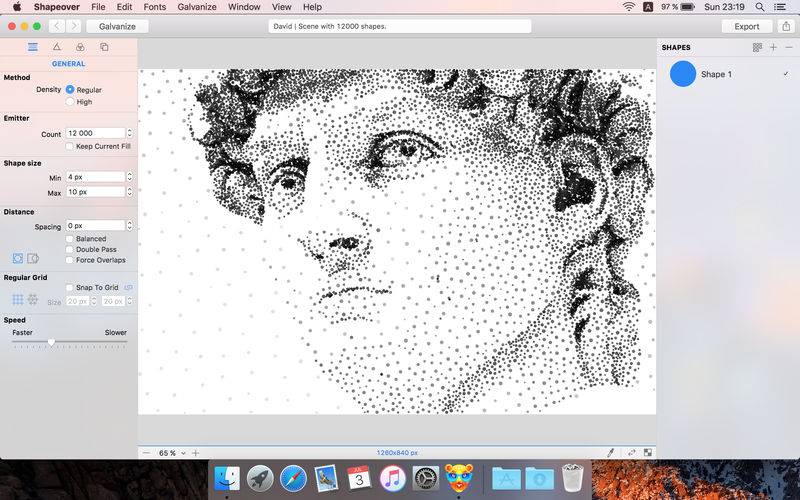This screenshot has width=800, height=500.
Task: Open iTunes from the Dock
Action: (x=393, y=479)
